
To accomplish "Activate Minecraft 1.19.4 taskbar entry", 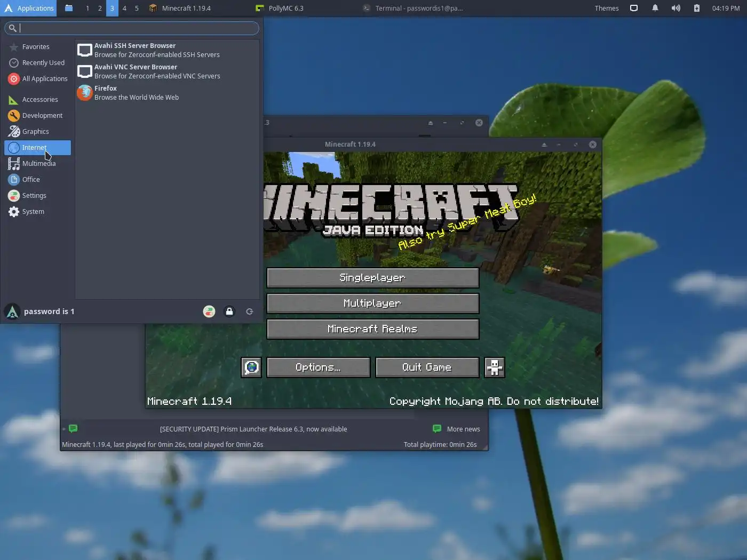I will click(x=197, y=8).
